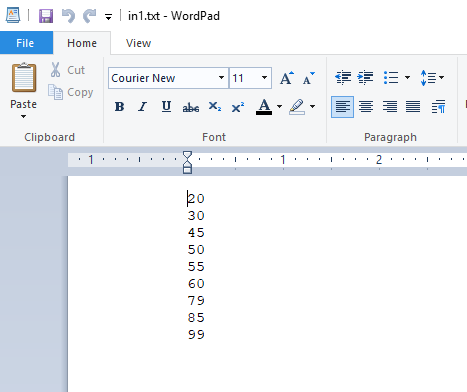The image size is (467, 392).
Task: Open the font size dropdown list
Action: pos(264,78)
